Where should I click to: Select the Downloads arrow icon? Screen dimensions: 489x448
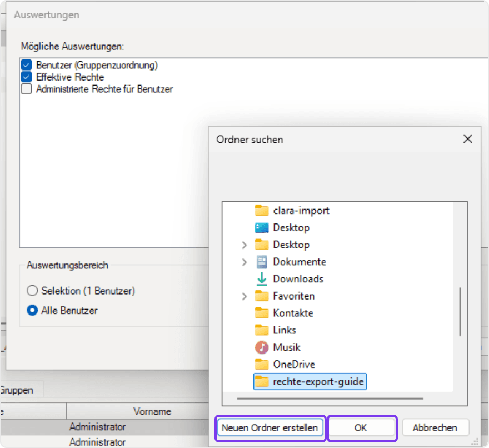point(262,279)
